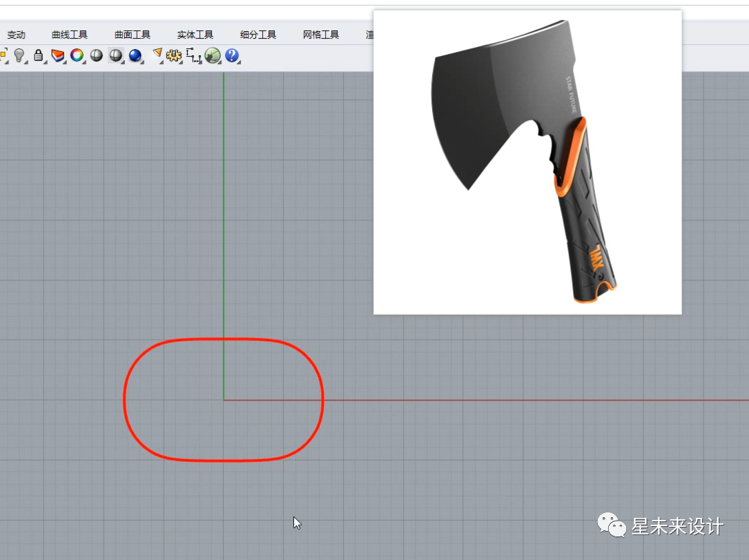Click the axe reference image

point(527,162)
